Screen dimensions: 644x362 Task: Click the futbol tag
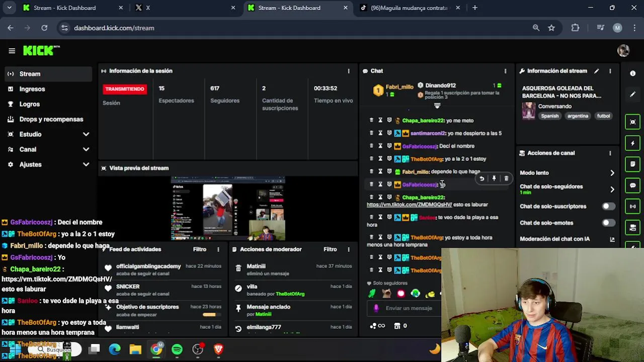[603, 116]
